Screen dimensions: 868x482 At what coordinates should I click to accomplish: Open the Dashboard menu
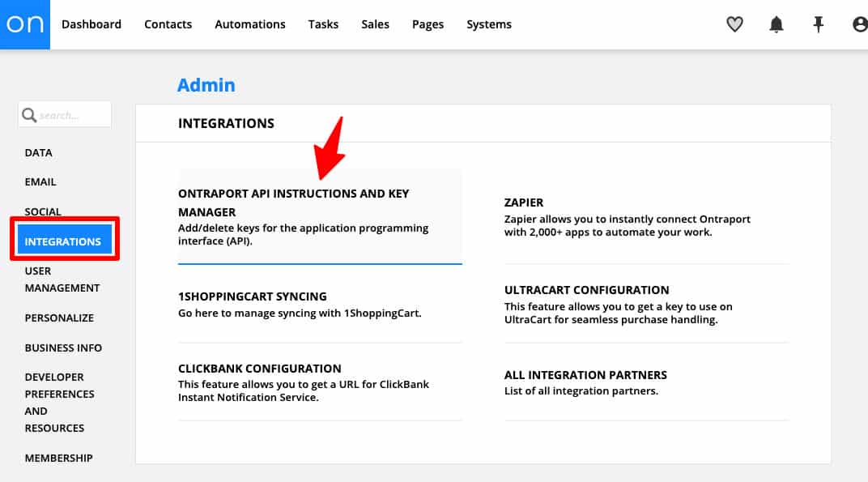[91, 24]
